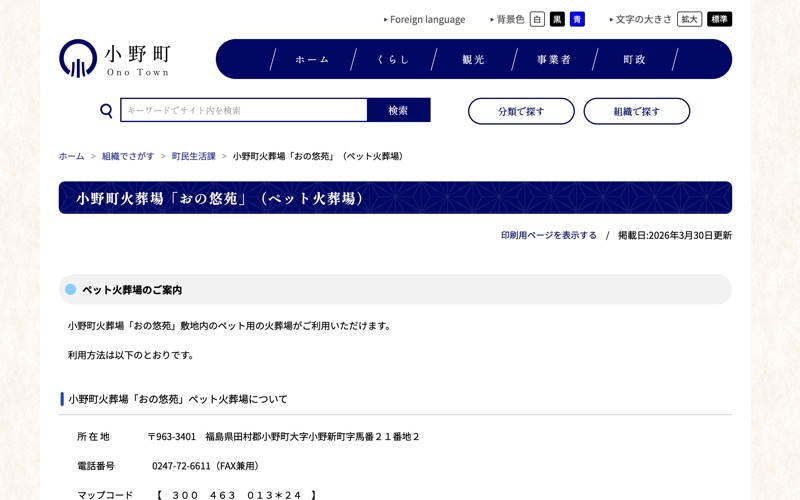Viewport: 800px width, 500px height.
Task: Click the マップコード label
Action: coord(105,495)
